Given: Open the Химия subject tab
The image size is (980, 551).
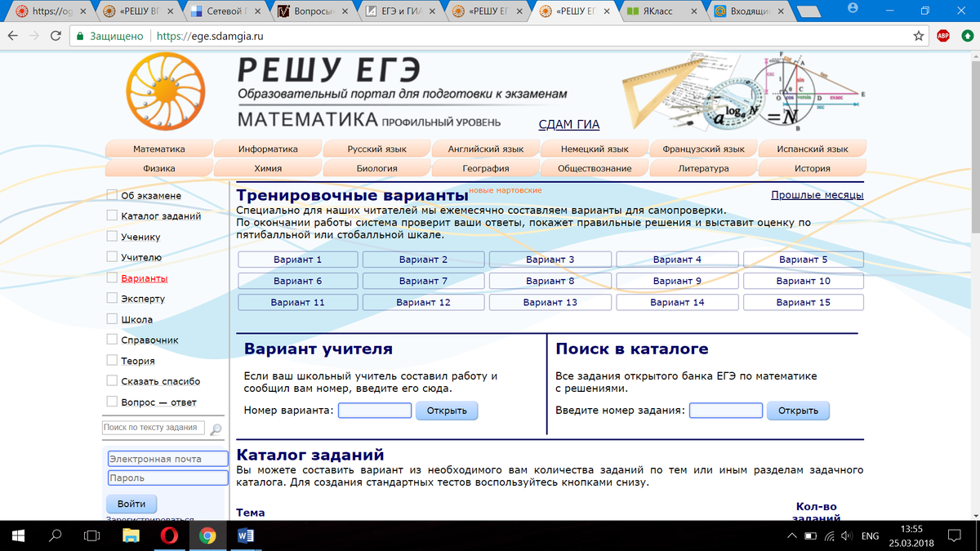Looking at the screenshot, I should click(268, 168).
